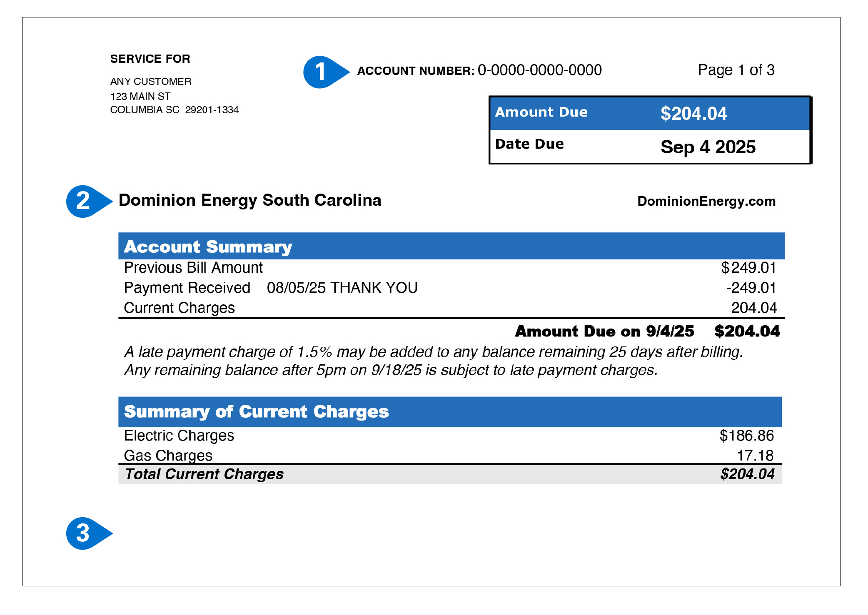Select the 'Sep 4 2025' due date
Screen dimensions: 868x615
[x=708, y=147]
